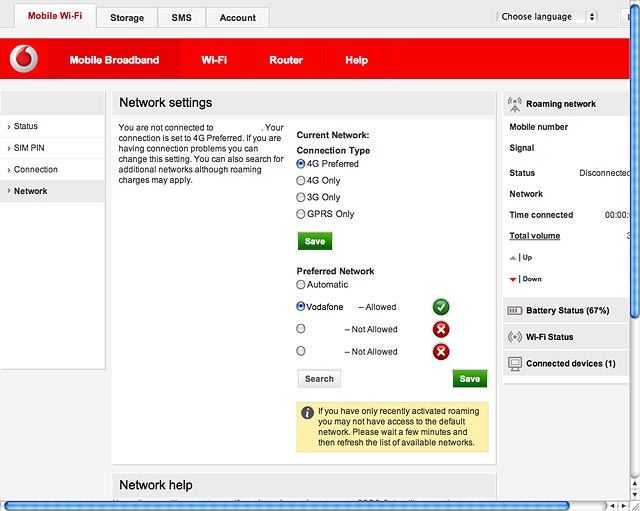Click the vertical scrollbar up arrow

click(x=635, y=484)
